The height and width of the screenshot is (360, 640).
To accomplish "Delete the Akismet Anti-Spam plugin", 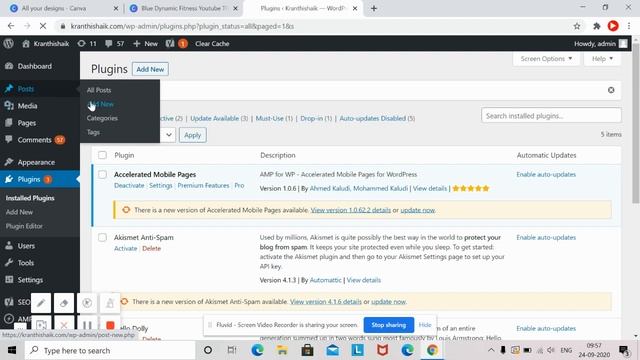I will [151, 248].
